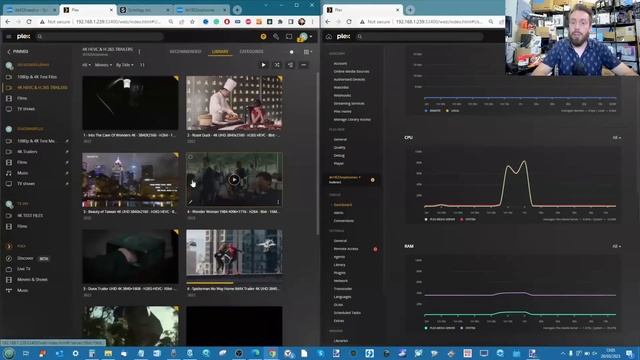Screen dimensions: 640x360
Task: Play the Wonder Woman 1984 poster play button
Action: tap(234, 180)
